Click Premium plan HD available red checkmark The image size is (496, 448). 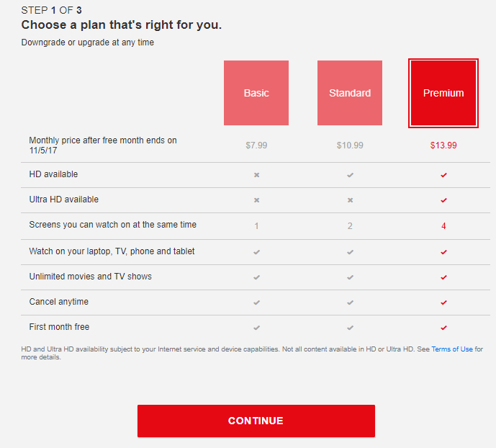click(443, 175)
